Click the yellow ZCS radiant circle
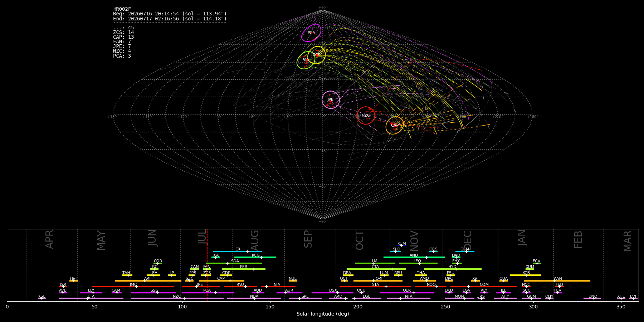The image size is (644, 322). (317, 55)
